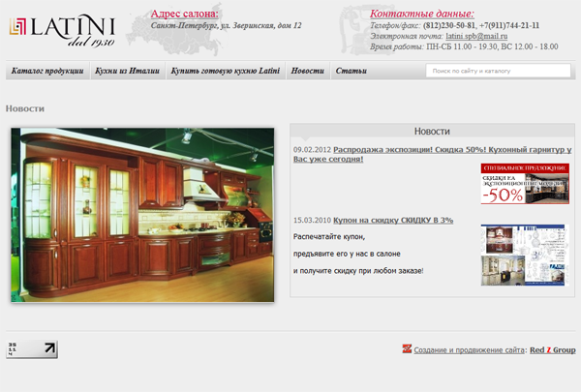Screen dimensions: 581x392
Task: Go to Кухни из Италии menu
Action: click(128, 71)
